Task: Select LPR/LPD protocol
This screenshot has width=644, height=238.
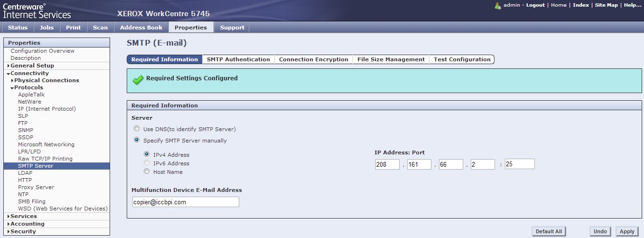Action: (x=29, y=152)
